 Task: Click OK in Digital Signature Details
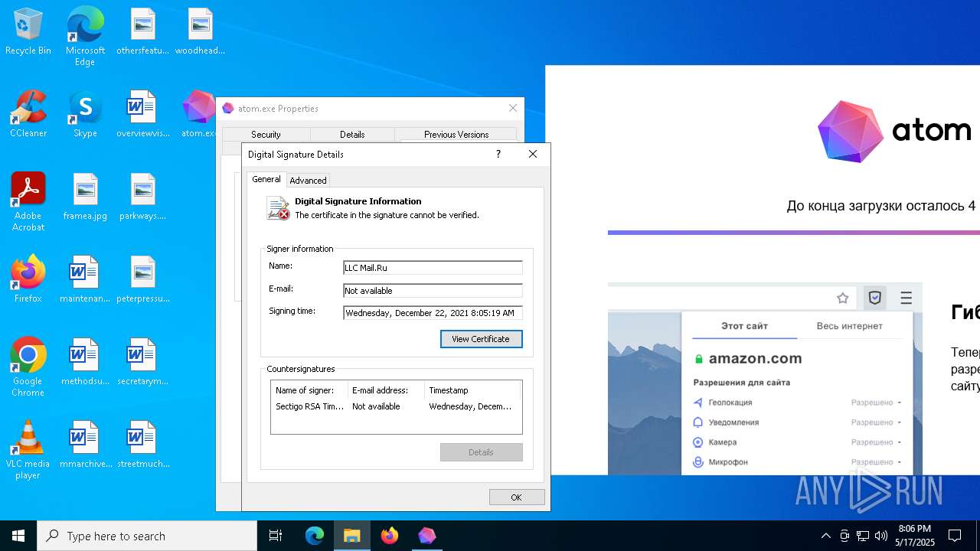[517, 497]
